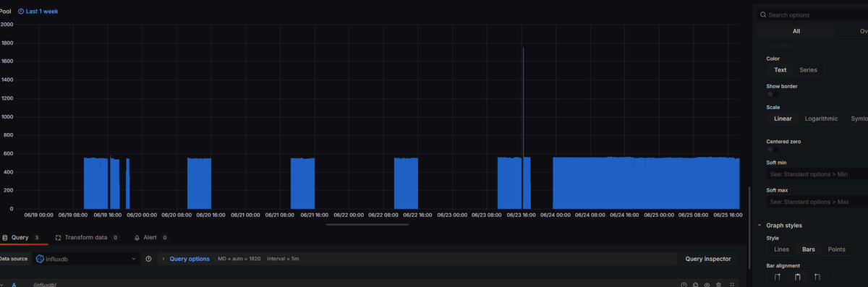Select the center bar alignment icon
Screen dimensions: 868x287
click(797, 277)
